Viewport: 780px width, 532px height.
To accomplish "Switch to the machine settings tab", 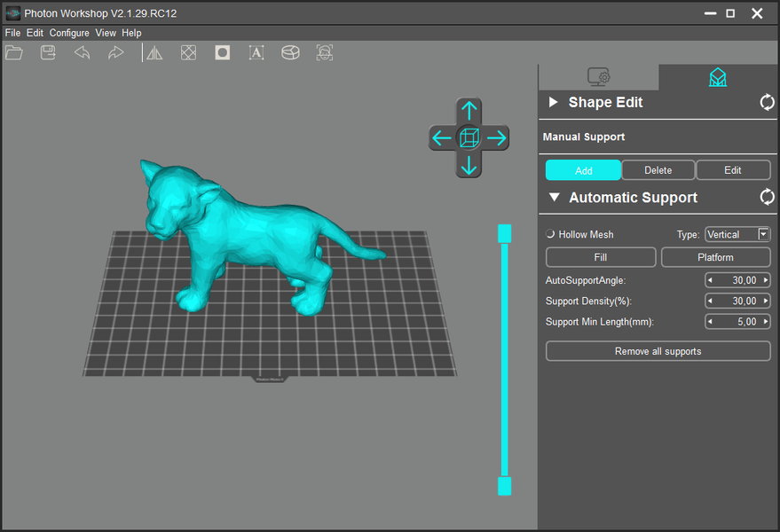I will point(599,77).
